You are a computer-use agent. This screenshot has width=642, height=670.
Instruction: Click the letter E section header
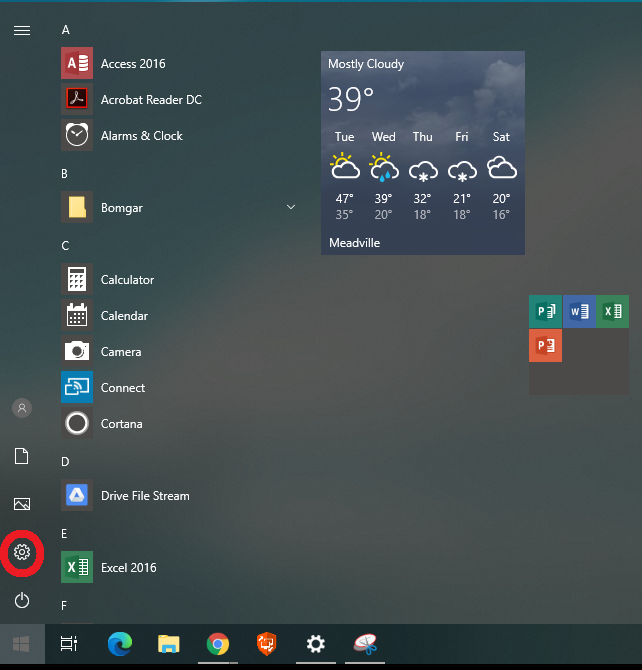[64, 534]
